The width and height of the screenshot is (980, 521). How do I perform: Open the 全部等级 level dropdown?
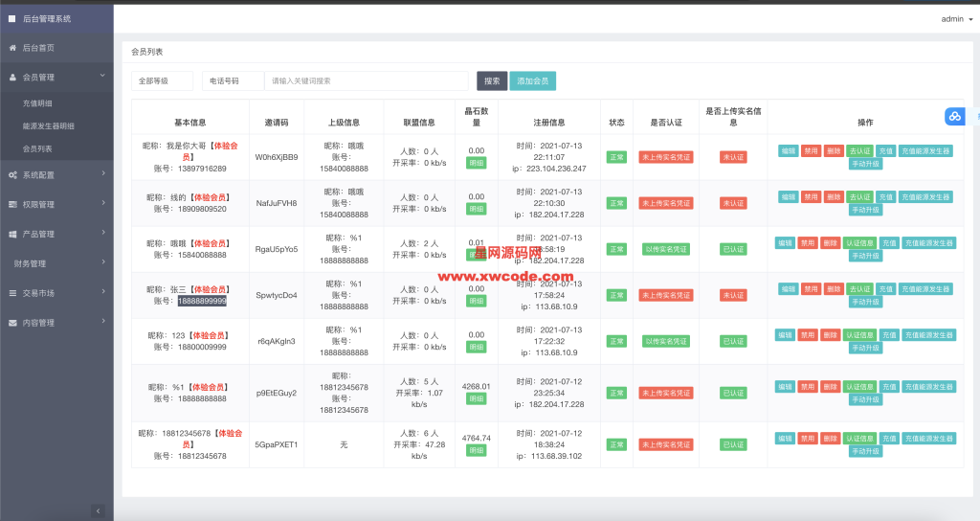tap(163, 81)
